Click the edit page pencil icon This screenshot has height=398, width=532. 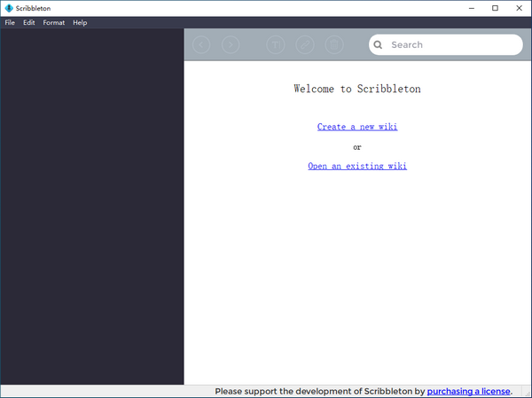[x=304, y=44]
